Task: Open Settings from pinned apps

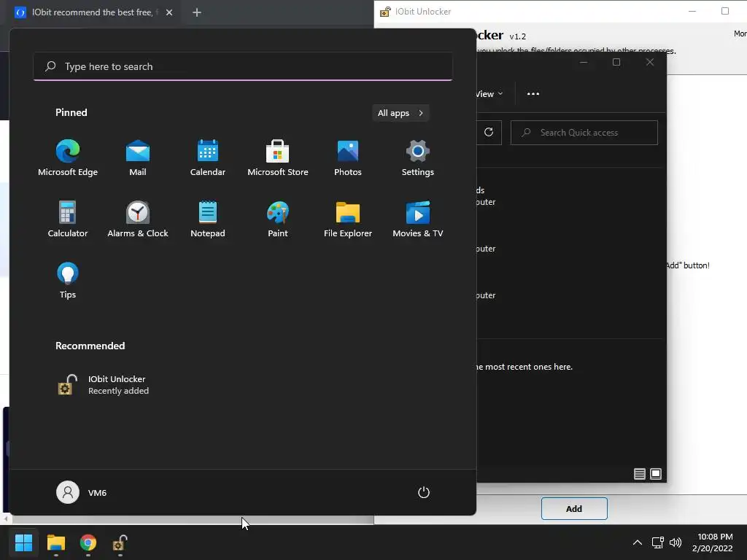Action: click(x=418, y=158)
